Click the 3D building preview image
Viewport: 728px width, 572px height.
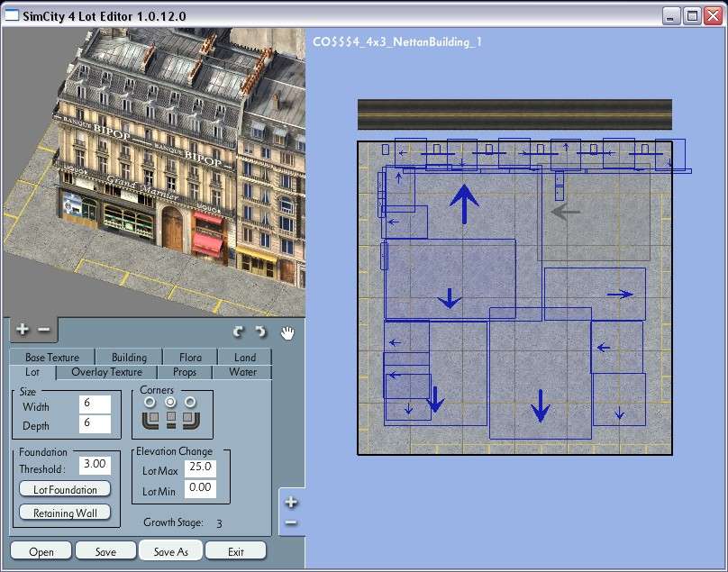pyautogui.click(x=154, y=172)
